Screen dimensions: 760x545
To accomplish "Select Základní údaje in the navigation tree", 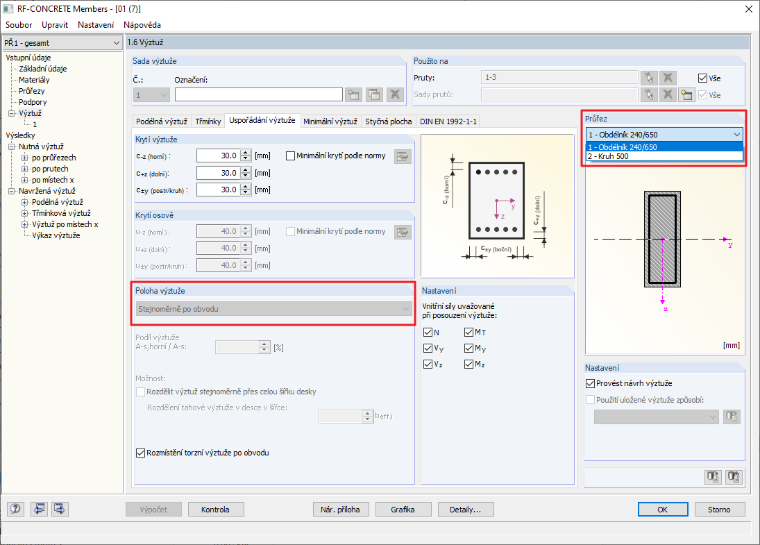I will pyautogui.click(x=43, y=69).
